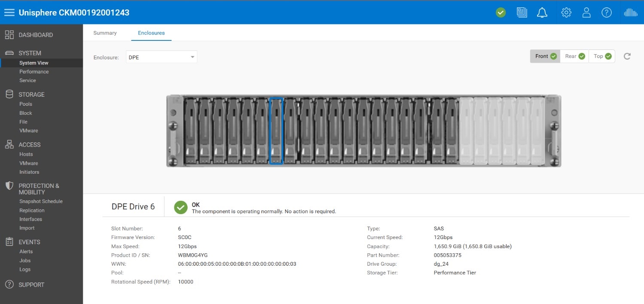Viewport: 644px width, 304px height.
Task: Open the Enclosure DPE dropdown
Action: click(x=161, y=57)
